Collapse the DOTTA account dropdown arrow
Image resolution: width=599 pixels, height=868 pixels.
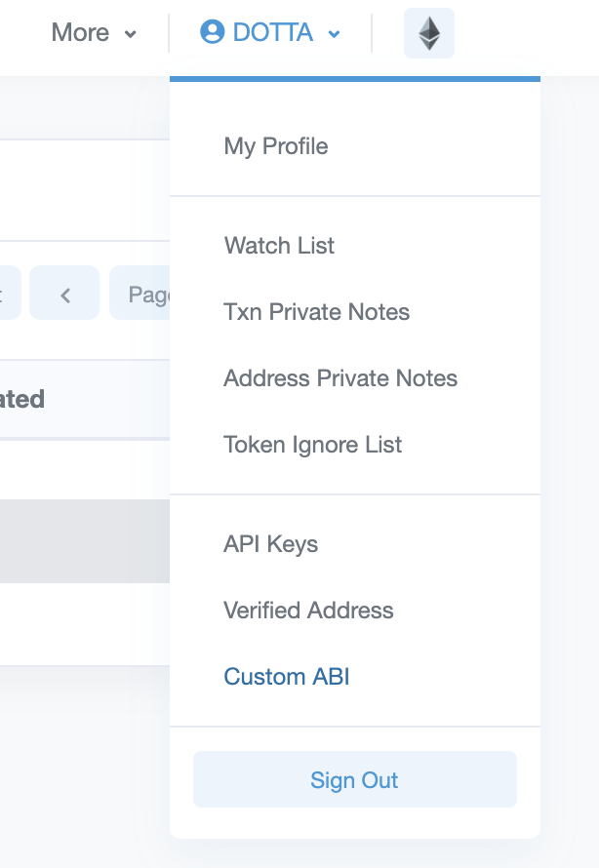click(335, 34)
